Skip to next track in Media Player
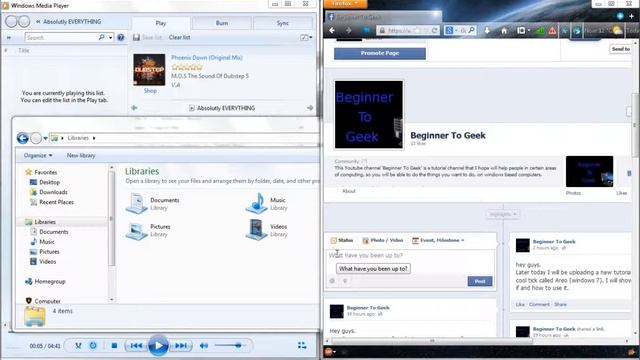Screen dimensions: 640x360 181,346
